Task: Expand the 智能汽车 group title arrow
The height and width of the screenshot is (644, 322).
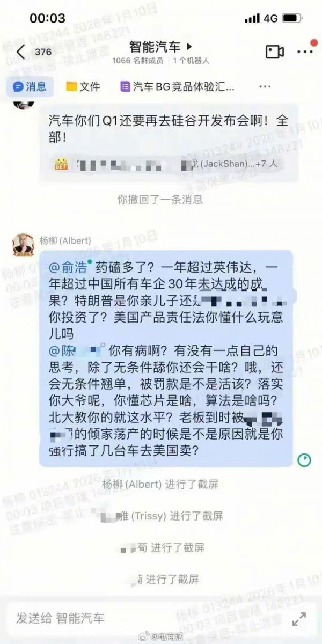Action: pos(188,47)
